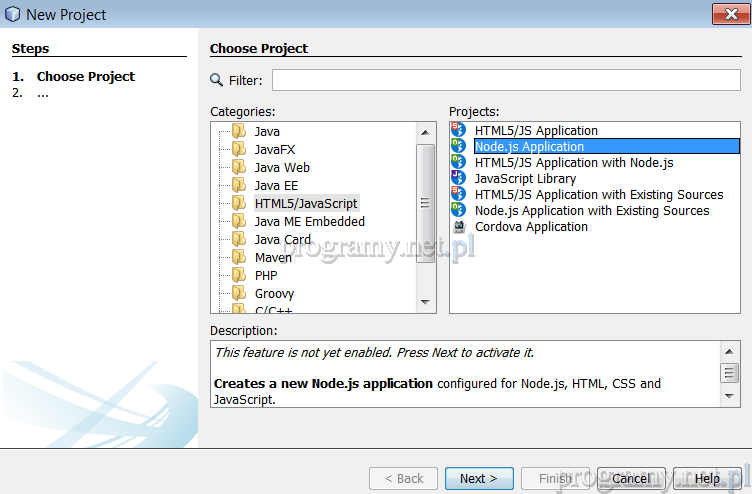The width and height of the screenshot is (752, 494).
Task: Click the Cordova Application project icon
Action: [459, 226]
